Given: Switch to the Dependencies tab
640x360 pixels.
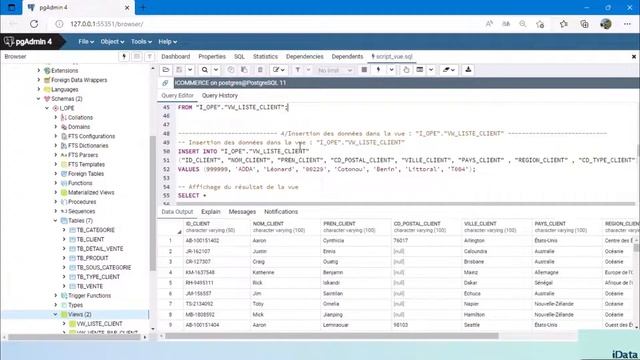Looking at the screenshot, I should pyautogui.click(x=304, y=56).
